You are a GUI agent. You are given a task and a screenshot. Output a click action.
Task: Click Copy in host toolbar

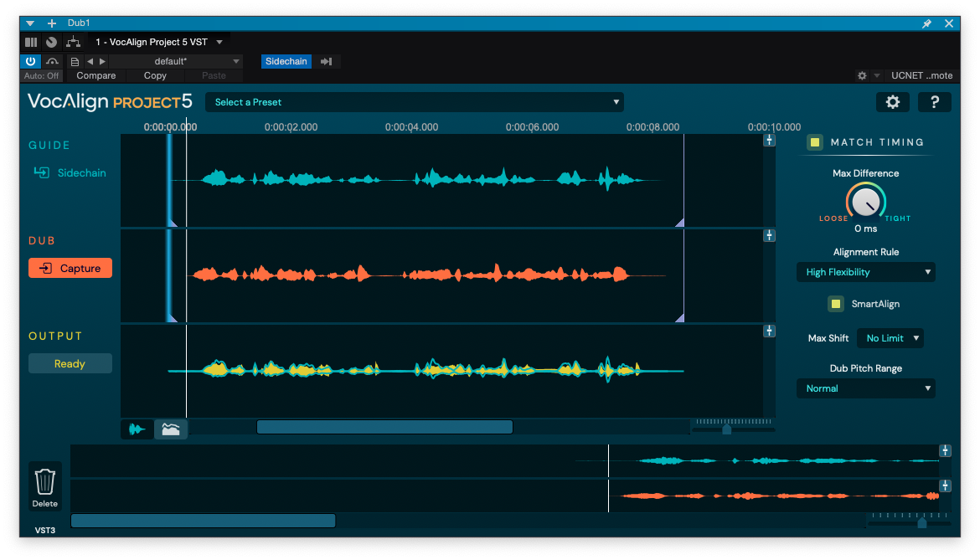point(155,75)
